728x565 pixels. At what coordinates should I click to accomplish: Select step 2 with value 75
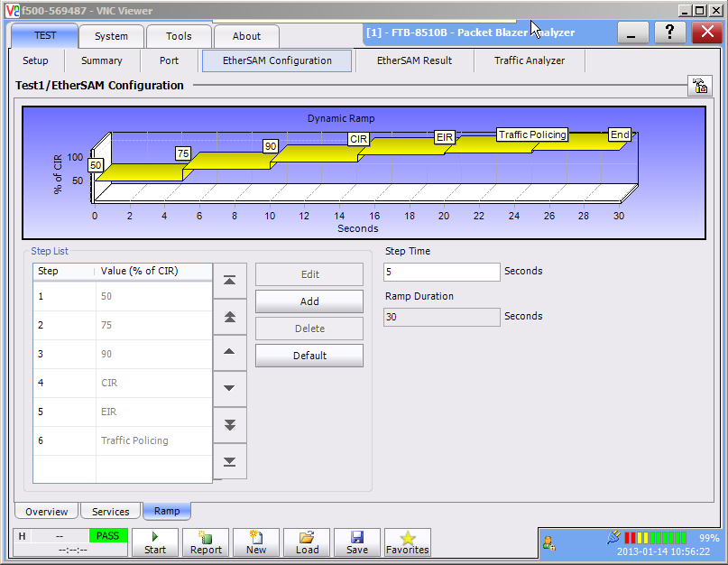123,325
